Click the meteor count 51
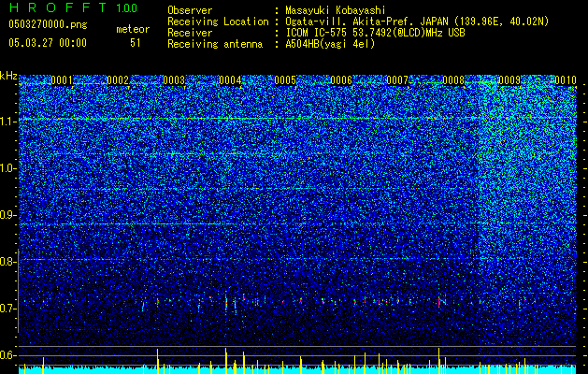The width and height of the screenshot is (588, 374). pos(135,43)
